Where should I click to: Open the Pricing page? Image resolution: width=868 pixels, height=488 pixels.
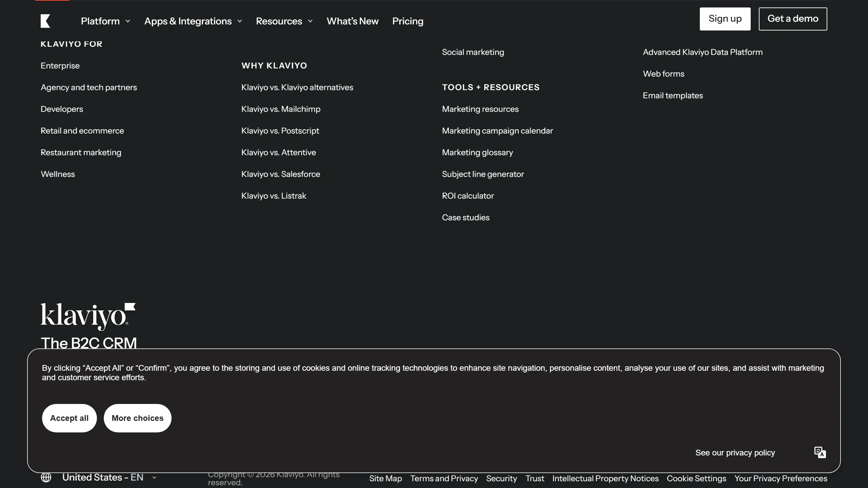[x=408, y=21]
